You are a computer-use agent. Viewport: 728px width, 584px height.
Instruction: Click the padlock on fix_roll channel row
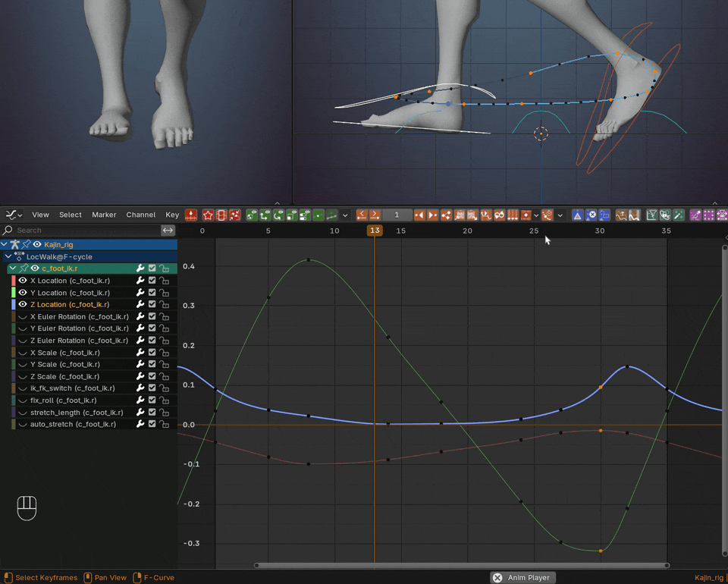[164, 400]
